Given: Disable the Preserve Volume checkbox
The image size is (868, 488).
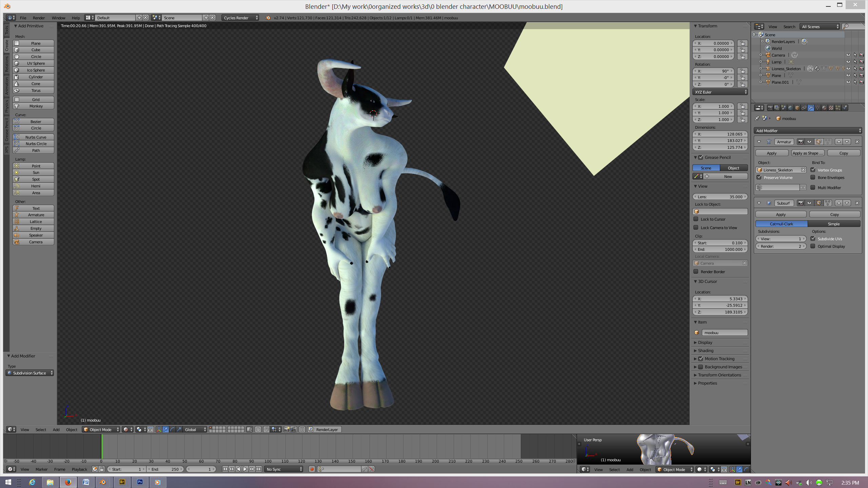Looking at the screenshot, I should pyautogui.click(x=759, y=178).
